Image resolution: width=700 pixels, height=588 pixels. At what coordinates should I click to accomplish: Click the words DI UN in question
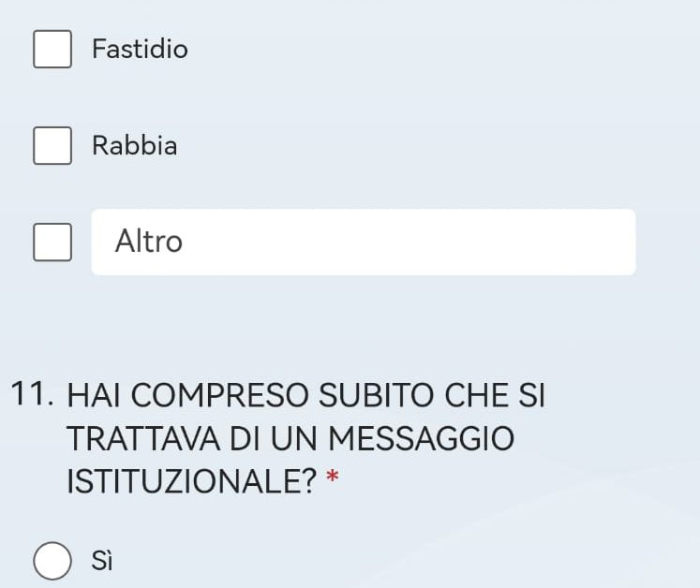tap(275, 438)
